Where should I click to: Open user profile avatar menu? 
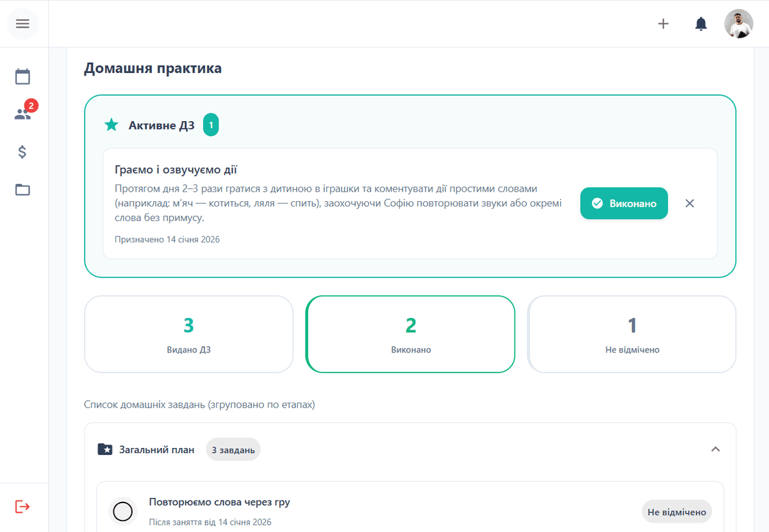coord(738,24)
